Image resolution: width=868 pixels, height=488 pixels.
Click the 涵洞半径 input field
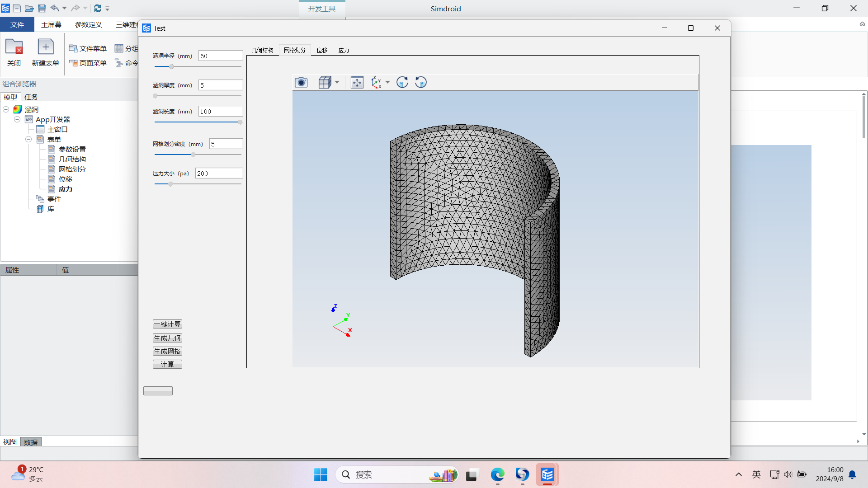pos(221,56)
